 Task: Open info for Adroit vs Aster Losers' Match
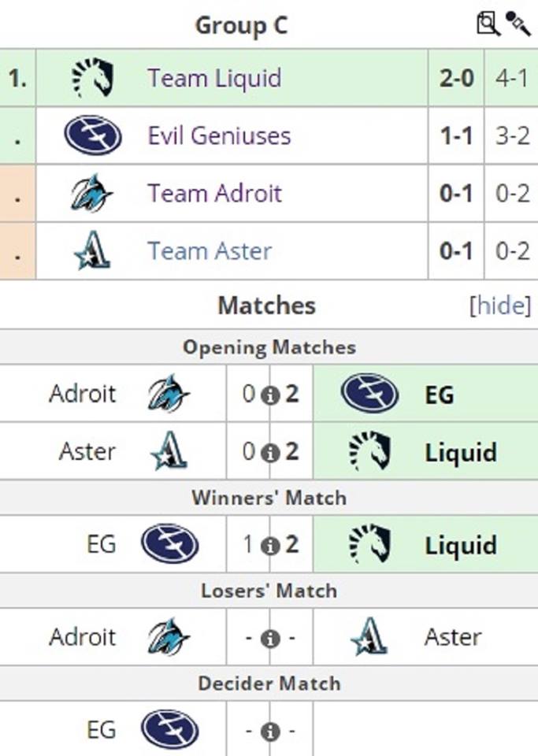(x=270, y=638)
